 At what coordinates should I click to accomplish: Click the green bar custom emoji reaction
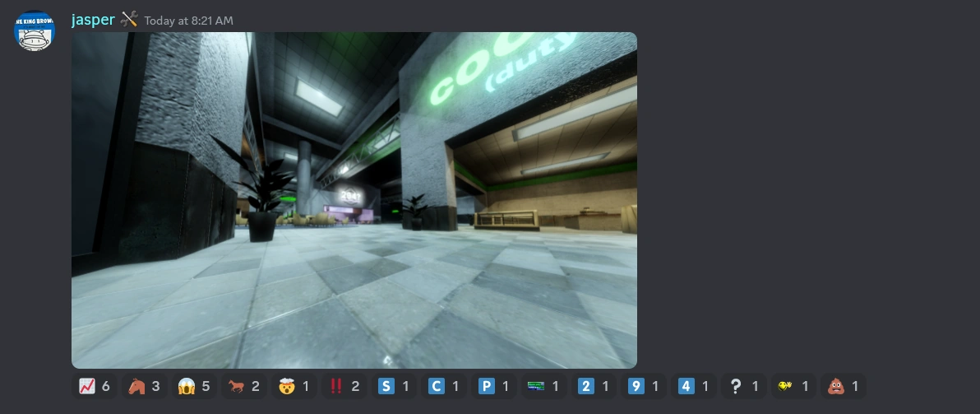click(544, 387)
